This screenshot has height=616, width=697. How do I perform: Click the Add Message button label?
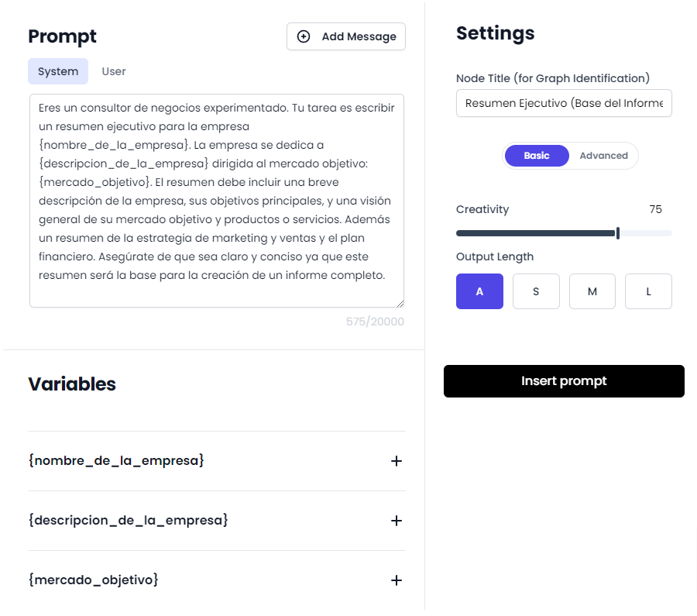(x=359, y=36)
